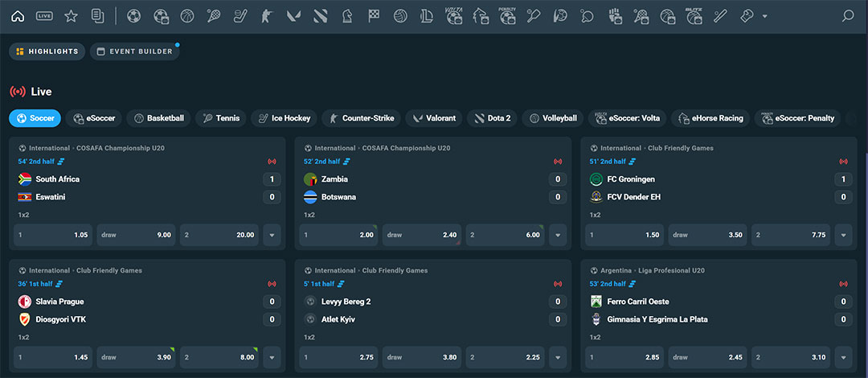
Task: Bet on Eswatini win at 20.00
Action: (x=219, y=235)
